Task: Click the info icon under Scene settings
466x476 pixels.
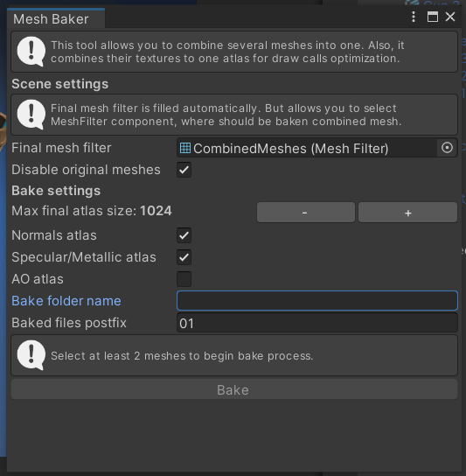Action: point(31,115)
